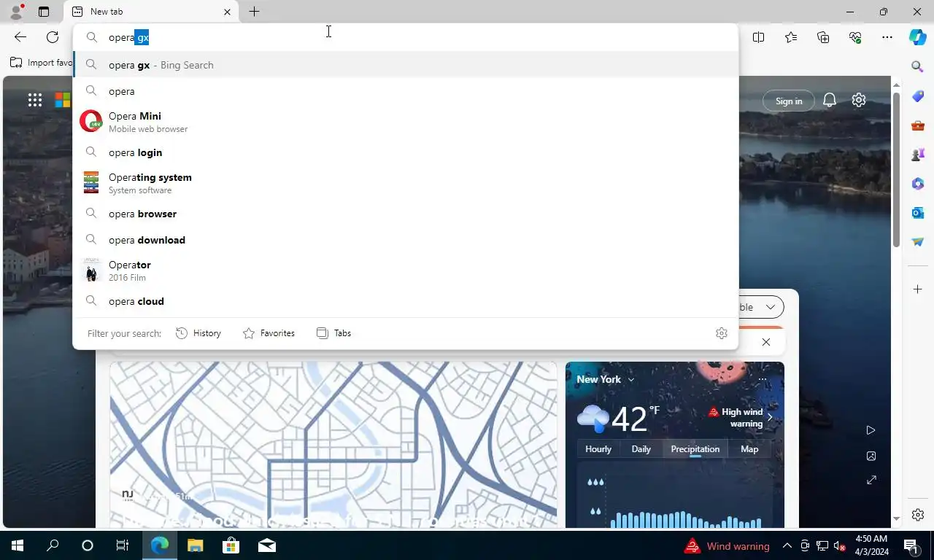
Task: Open Microsoft Store from taskbar
Action: click(231, 545)
